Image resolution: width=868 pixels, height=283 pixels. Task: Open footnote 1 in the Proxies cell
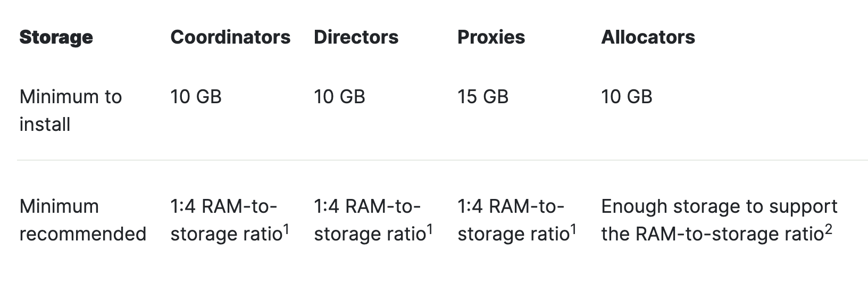[x=573, y=229]
